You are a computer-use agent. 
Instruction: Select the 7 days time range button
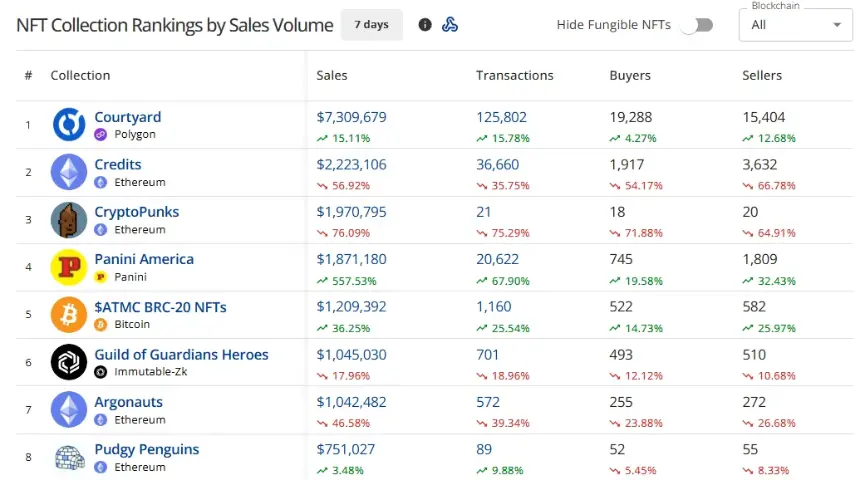[372, 25]
